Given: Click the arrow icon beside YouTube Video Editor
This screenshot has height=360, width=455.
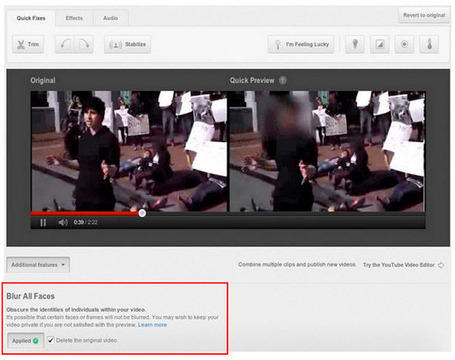Looking at the screenshot, I should [441, 265].
